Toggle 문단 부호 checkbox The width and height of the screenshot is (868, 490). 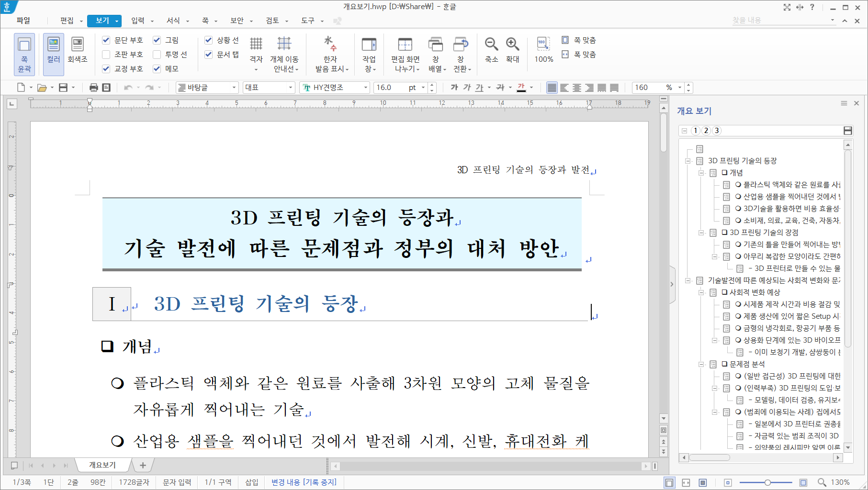pyautogui.click(x=106, y=40)
